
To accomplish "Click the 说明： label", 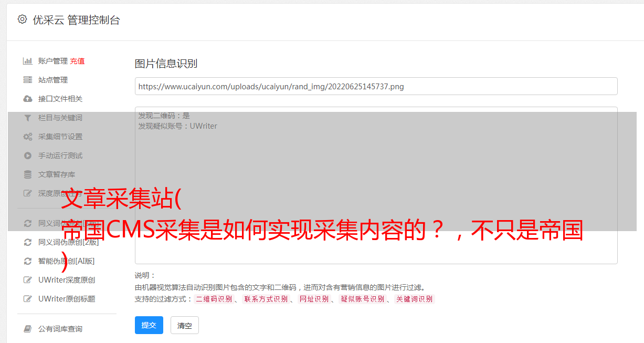I will click(145, 275).
